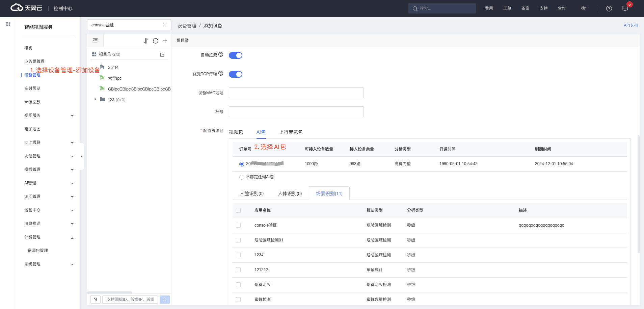Check the console验证 application checkbox

point(238,225)
